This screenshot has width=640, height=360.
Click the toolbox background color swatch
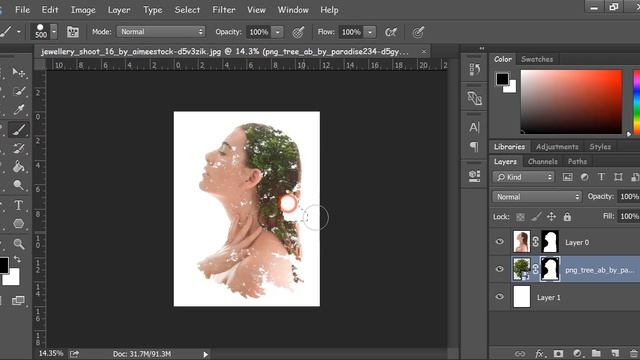click(13, 279)
